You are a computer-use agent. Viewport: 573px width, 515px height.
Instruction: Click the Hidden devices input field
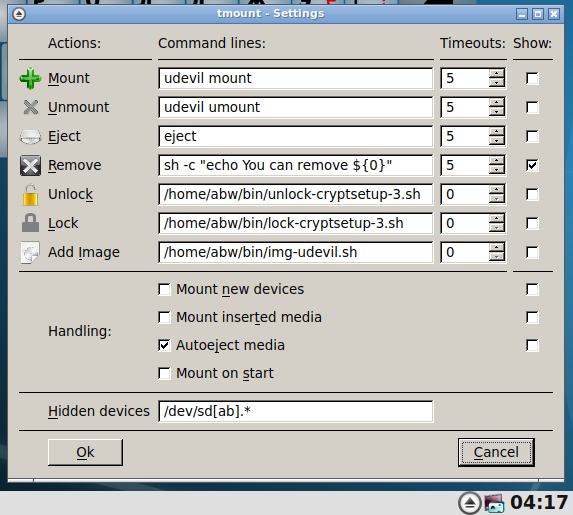(x=296, y=412)
